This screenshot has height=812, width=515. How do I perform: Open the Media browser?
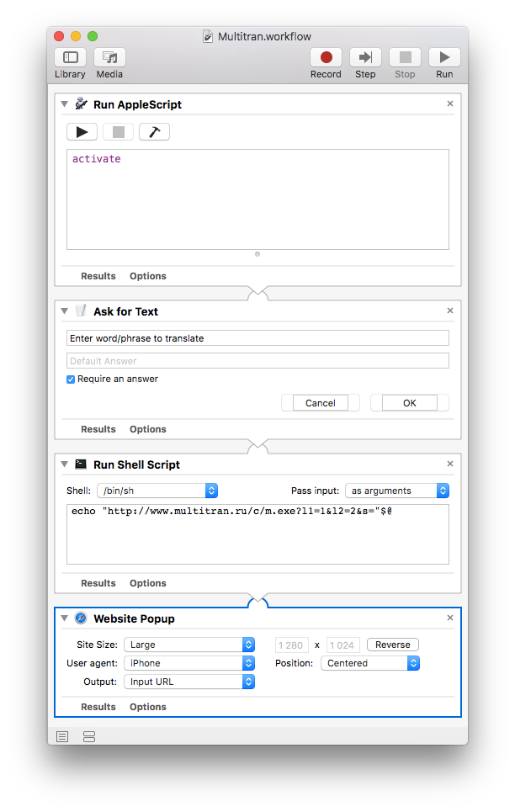pos(109,57)
